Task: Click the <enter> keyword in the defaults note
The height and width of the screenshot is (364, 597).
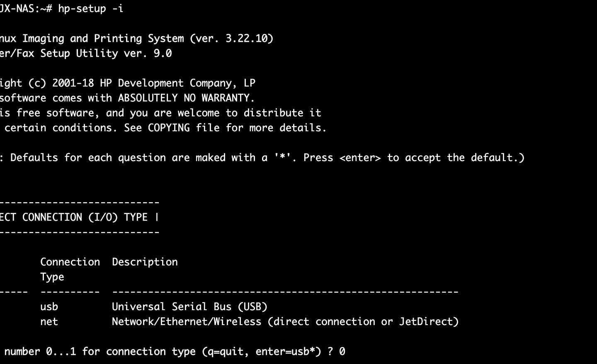Action: click(360, 158)
